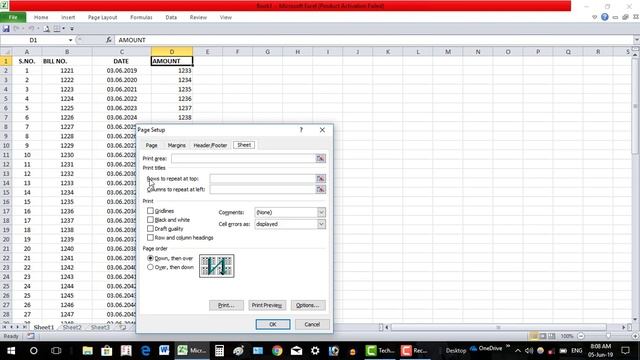The width and height of the screenshot is (640, 360).
Task: Open Google Chrome from taskbar
Action: click(277, 351)
